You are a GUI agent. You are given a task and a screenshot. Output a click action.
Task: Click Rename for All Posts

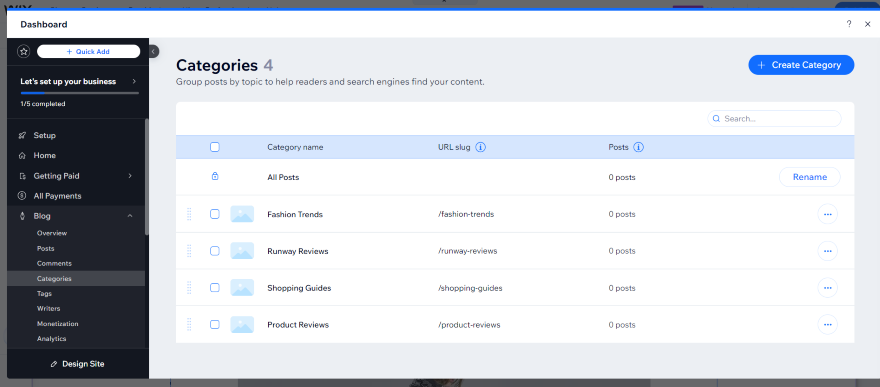(810, 177)
